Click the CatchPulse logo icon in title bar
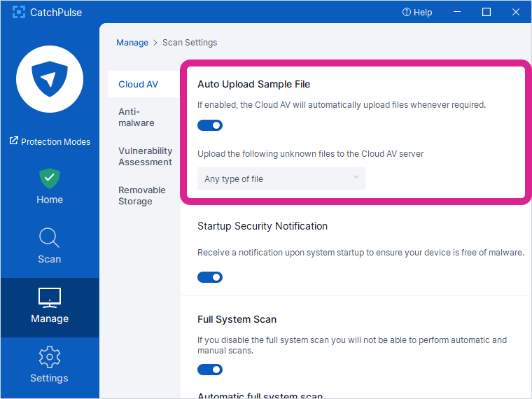 (x=19, y=12)
